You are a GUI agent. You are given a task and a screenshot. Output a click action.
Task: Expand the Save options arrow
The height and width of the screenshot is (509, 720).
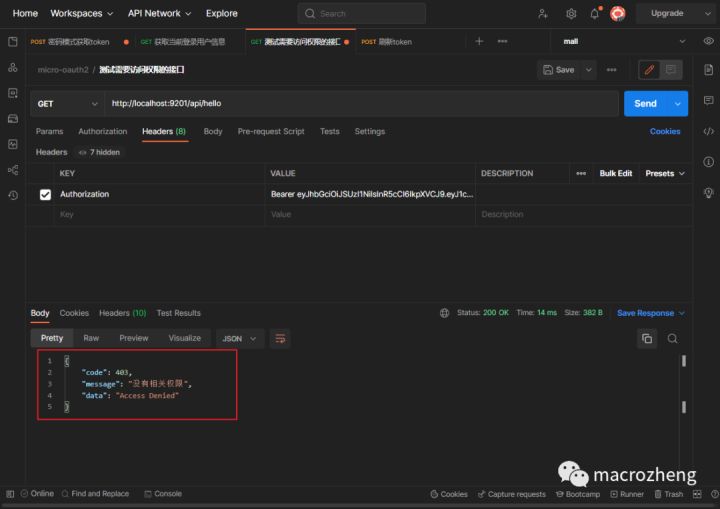click(x=589, y=70)
